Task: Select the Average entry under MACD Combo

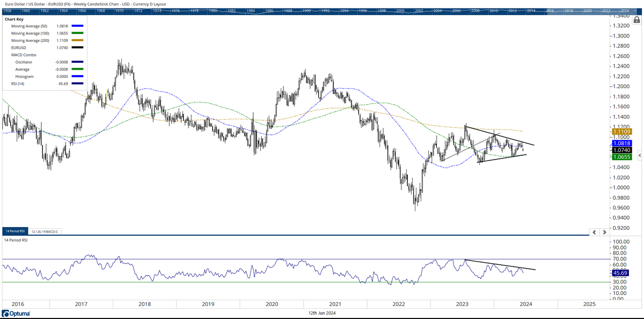Action: [x=23, y=69]
